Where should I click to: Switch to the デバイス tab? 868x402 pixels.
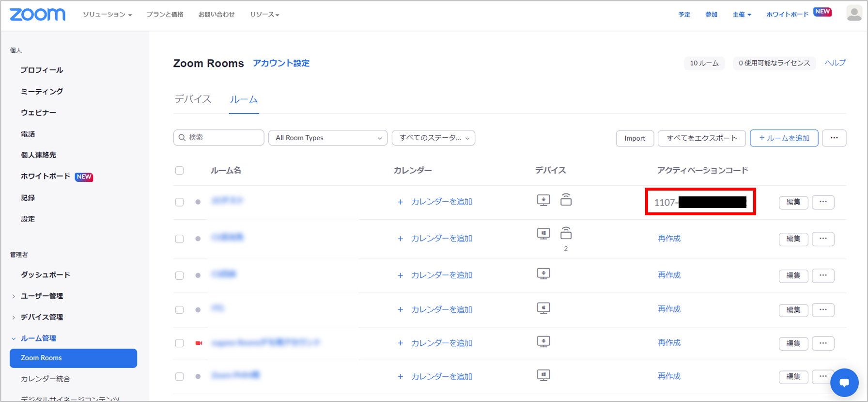click(x=193, y=99)
